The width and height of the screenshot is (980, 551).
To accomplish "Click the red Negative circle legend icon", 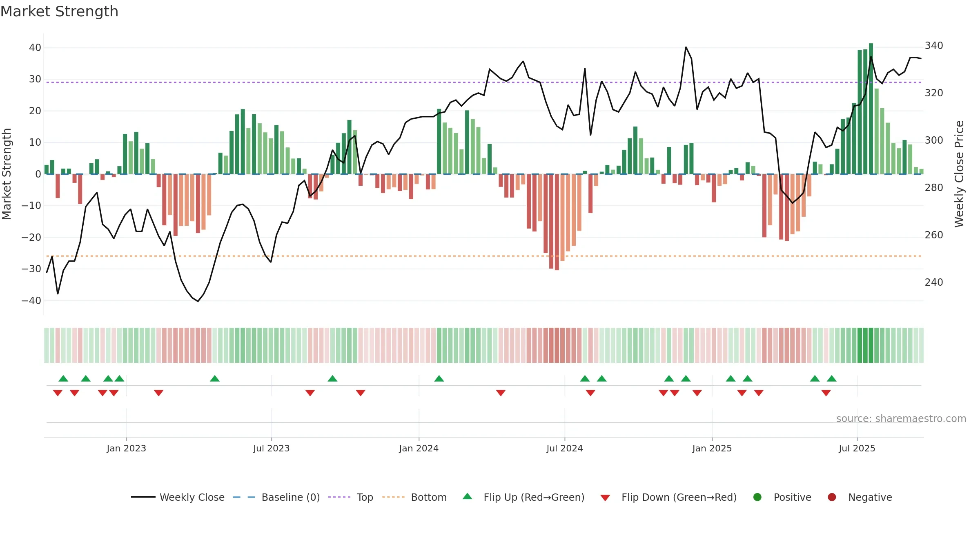I will coord(832,497).
